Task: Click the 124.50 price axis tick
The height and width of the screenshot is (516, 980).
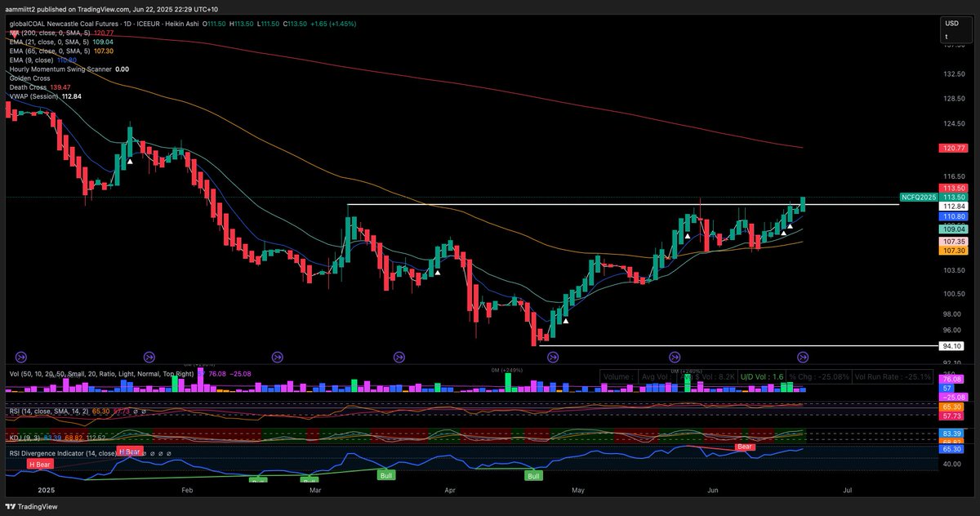Action: click(x=954, y=124)
